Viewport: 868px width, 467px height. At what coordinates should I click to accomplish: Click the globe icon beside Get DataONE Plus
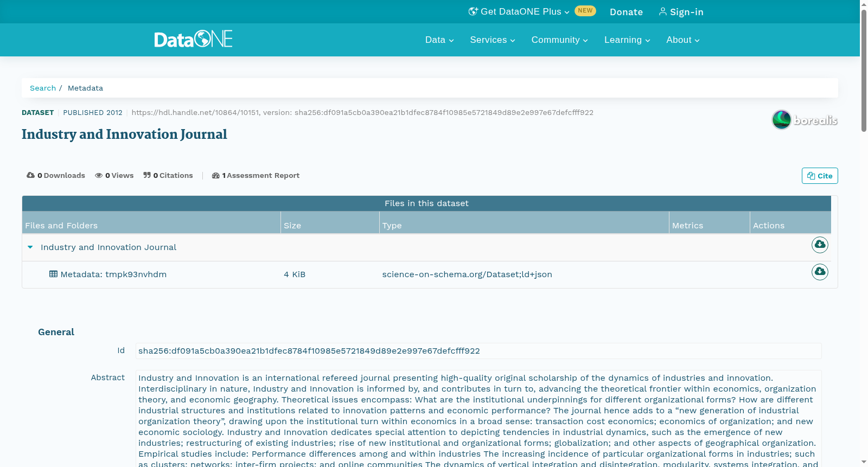473,11
